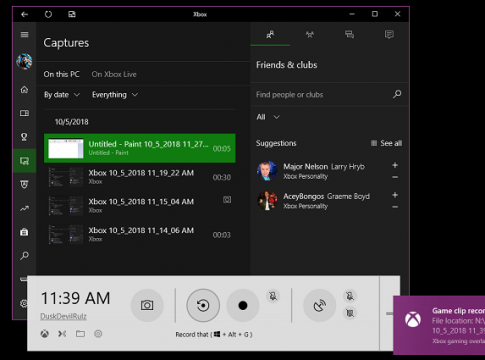Click the window-mode icon beside refresh
Screen dimensions: 485x360
tap(72, 14)
